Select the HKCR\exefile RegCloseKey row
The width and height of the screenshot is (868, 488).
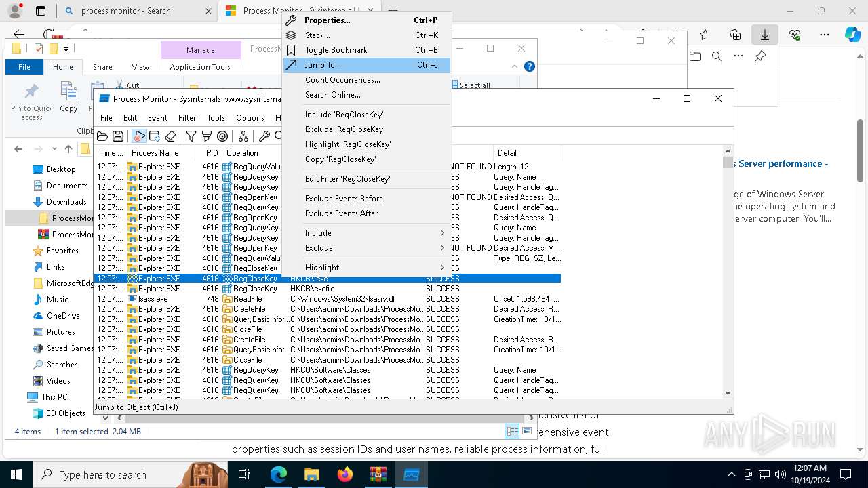pyautogui.click(x=328, y=289)
